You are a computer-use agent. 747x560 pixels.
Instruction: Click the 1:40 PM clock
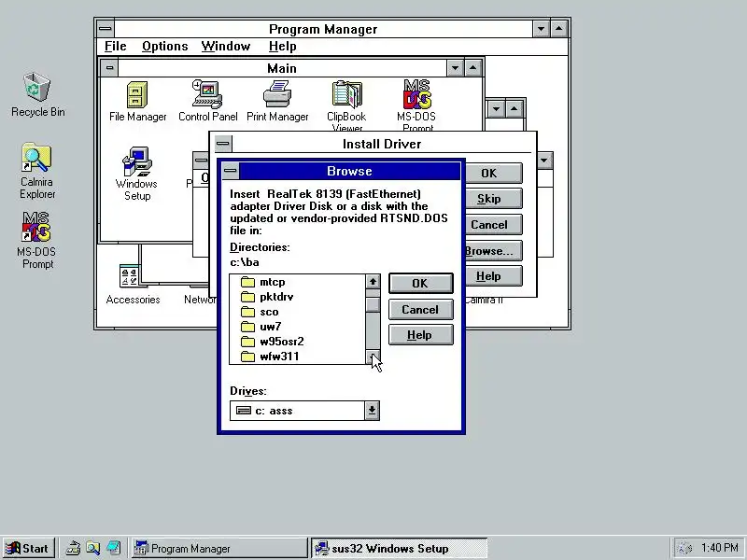719,548
